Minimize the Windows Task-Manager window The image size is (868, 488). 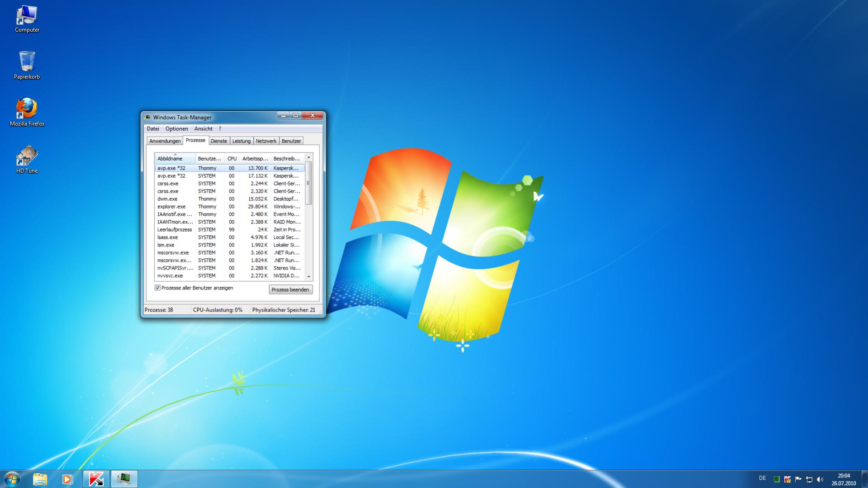(x=283, y=116)
